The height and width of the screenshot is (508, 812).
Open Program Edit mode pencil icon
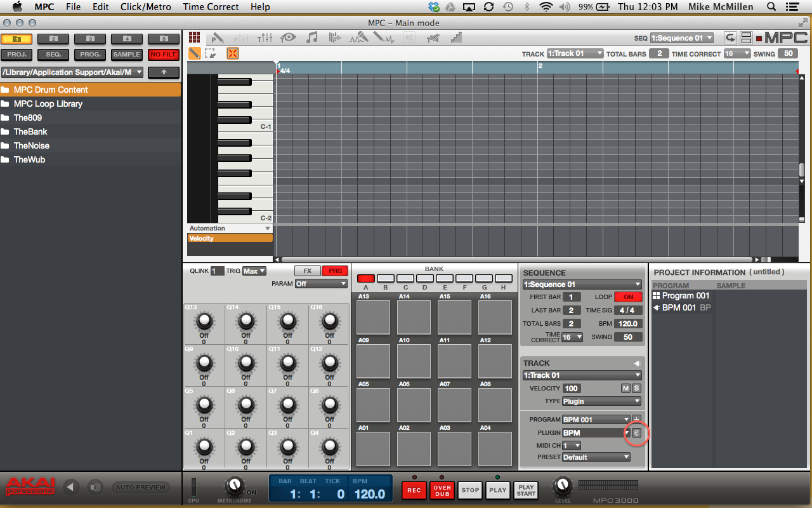click(218, 38)
